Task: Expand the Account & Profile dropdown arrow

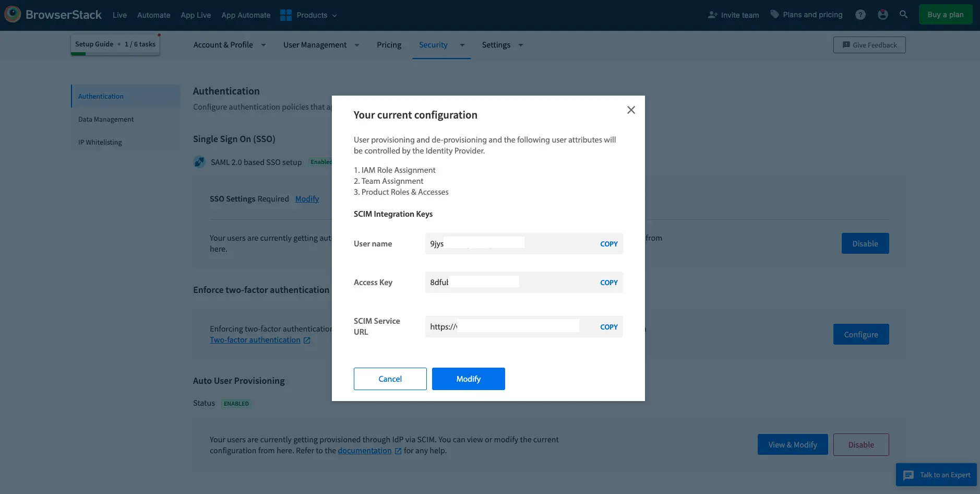Action: coord(264,45)
